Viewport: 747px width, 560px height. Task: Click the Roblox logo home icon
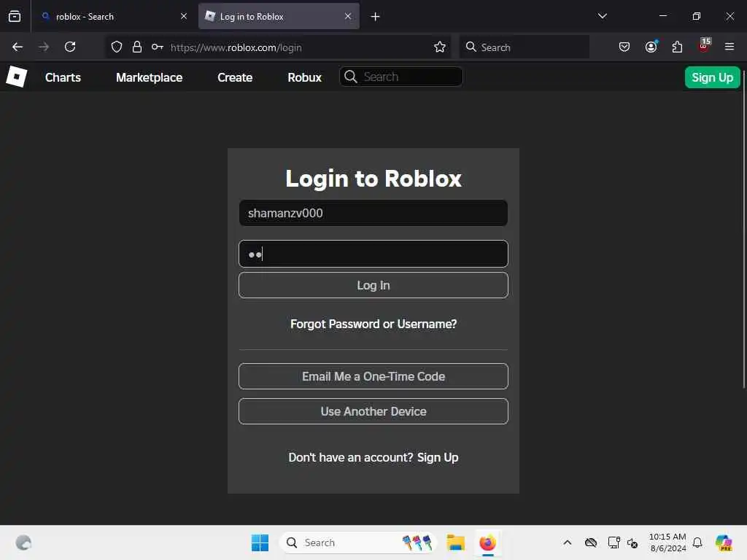[x=16, y=77]
